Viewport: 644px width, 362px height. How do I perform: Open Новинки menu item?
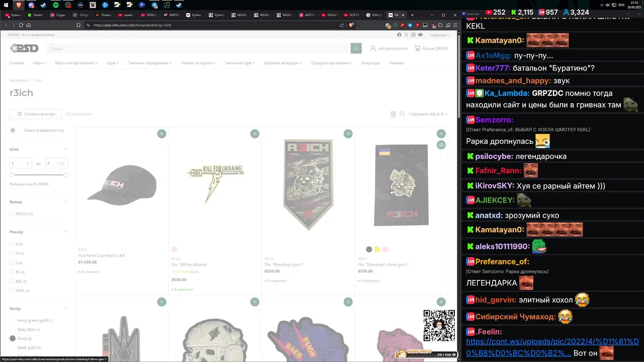[x=396, y=63]
